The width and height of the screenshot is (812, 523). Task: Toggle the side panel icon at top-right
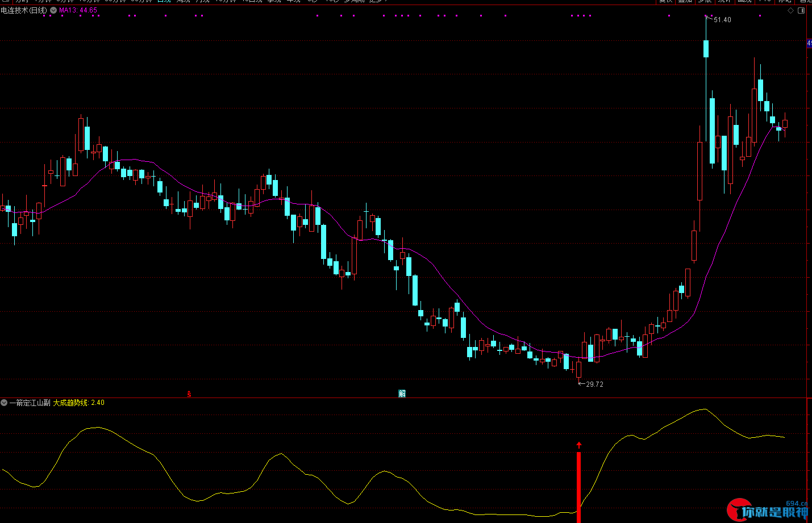[802, 10]
